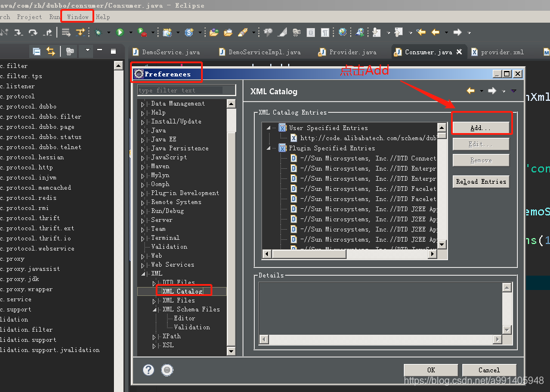The image size is (550, 392).
Task: Click the Forward navigation arrow in toolbar
Action: [458, 32]
